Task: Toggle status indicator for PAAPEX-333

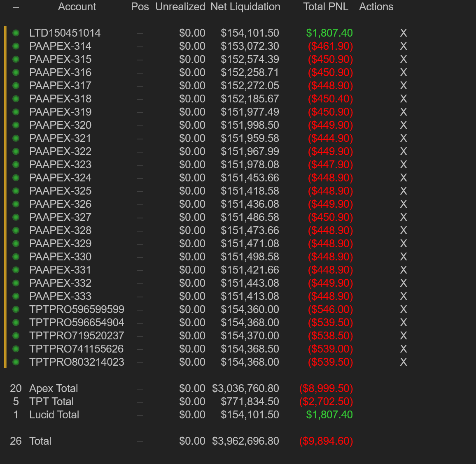Action: (16, 296)
